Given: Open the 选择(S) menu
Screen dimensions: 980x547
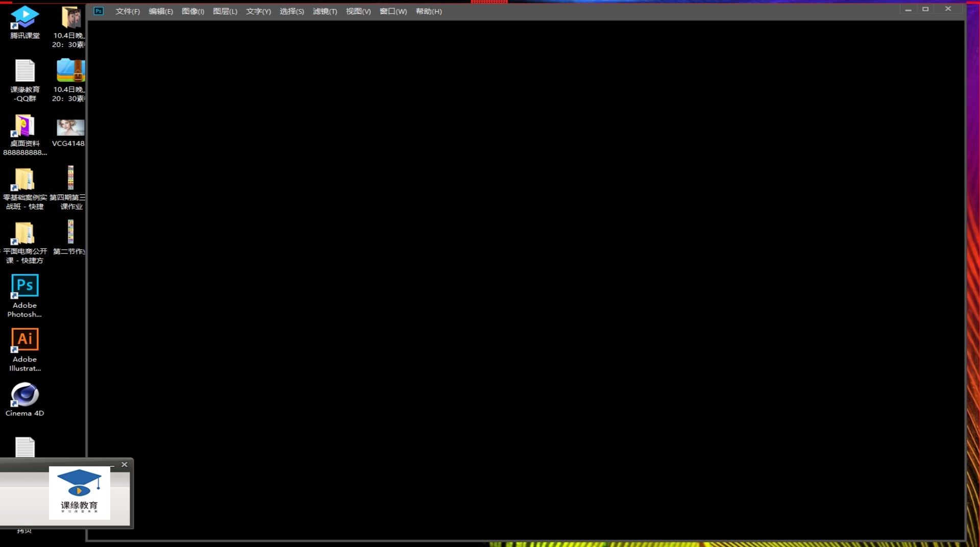Looking at the screenshot, I should point(292,11).
